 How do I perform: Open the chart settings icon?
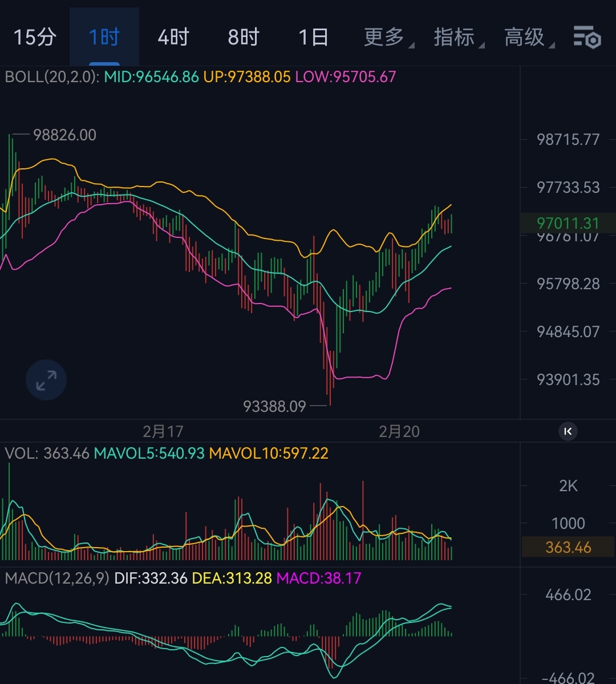(587, 38)
